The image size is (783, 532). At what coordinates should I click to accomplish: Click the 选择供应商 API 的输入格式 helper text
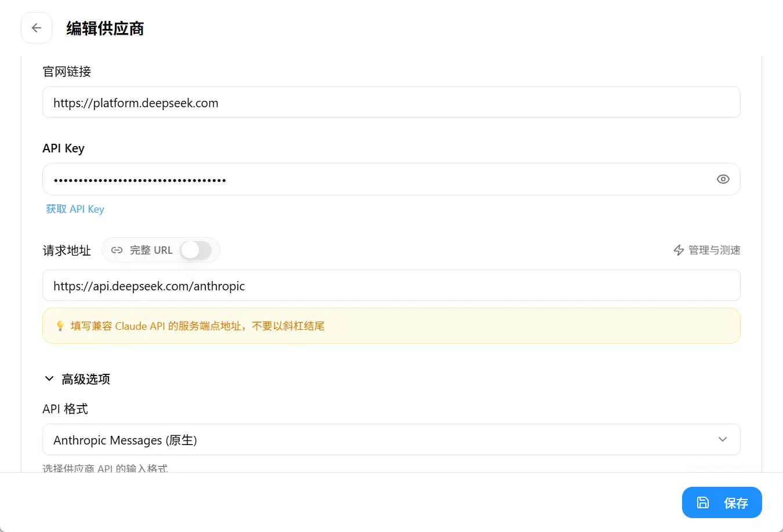click(105, 468)
